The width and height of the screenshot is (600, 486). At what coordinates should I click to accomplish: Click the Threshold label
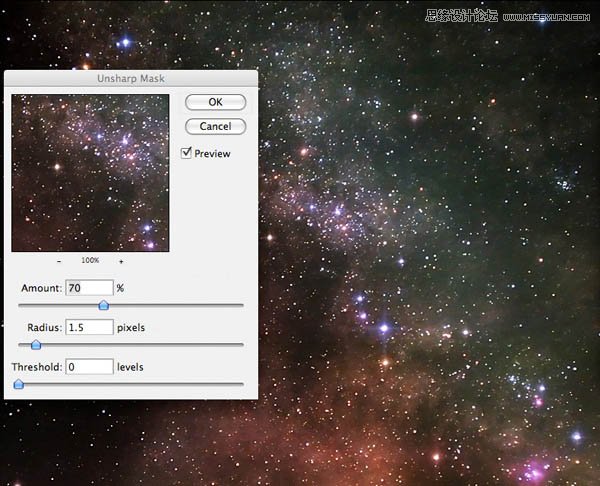[37, 367]
